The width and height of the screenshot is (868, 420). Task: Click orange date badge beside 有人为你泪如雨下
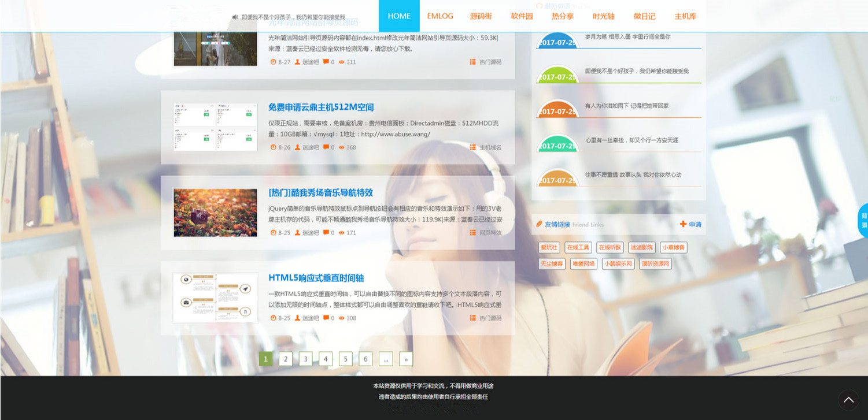coord(558,110)
